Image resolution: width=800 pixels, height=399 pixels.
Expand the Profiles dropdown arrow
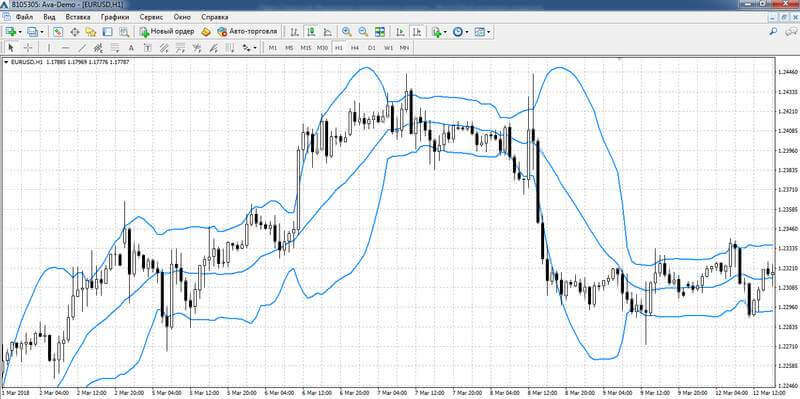(42, 32)
